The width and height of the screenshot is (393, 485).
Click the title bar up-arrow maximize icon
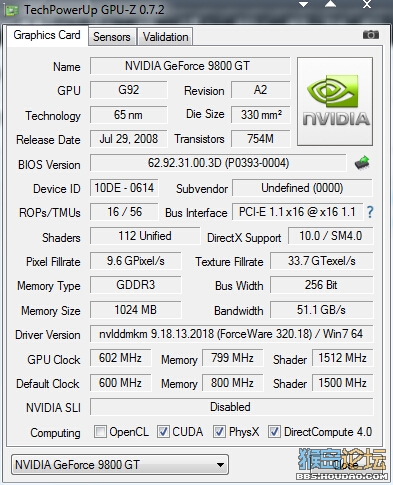coord(330,4)
